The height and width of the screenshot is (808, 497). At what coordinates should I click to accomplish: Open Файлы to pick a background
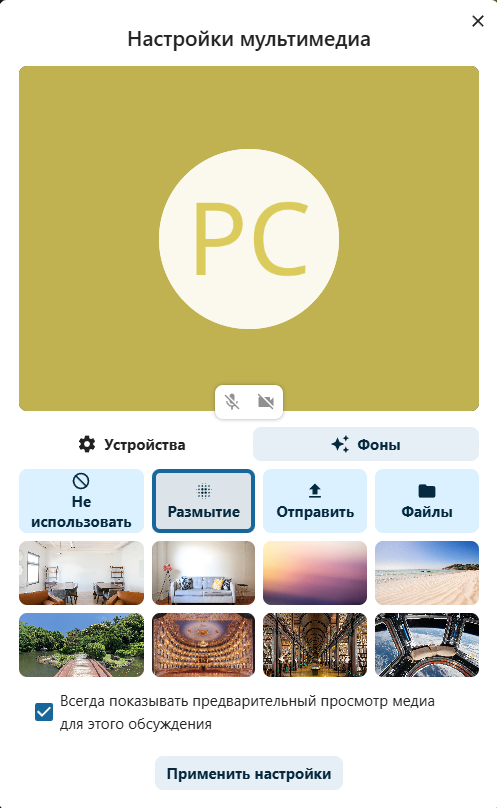coord(427,501)
